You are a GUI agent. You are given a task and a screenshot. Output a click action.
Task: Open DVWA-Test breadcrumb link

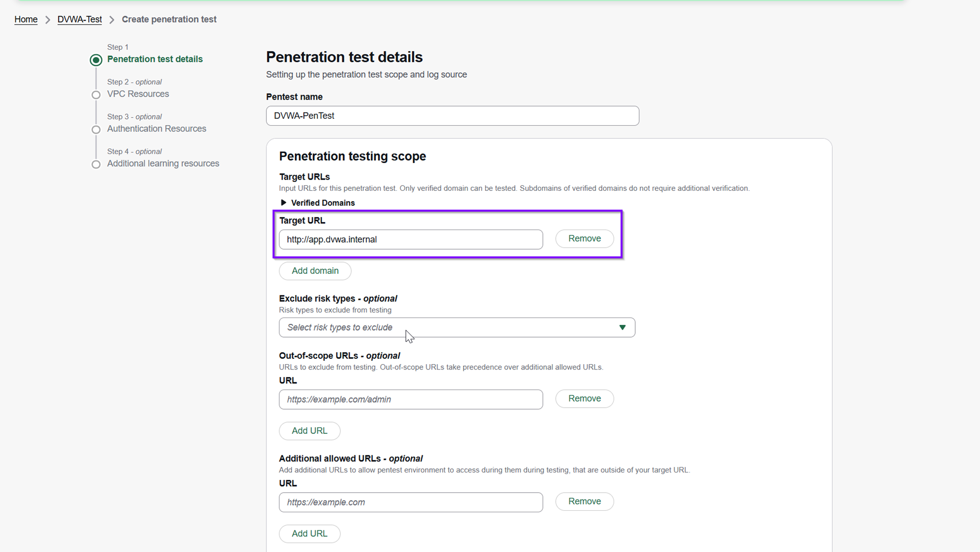(x=79, y=20)
